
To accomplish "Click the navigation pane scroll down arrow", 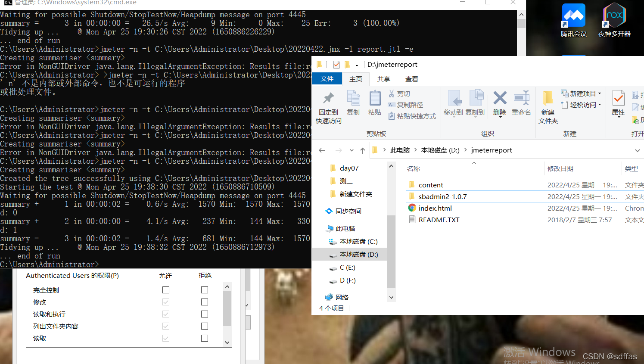I will tap(392, 297).
